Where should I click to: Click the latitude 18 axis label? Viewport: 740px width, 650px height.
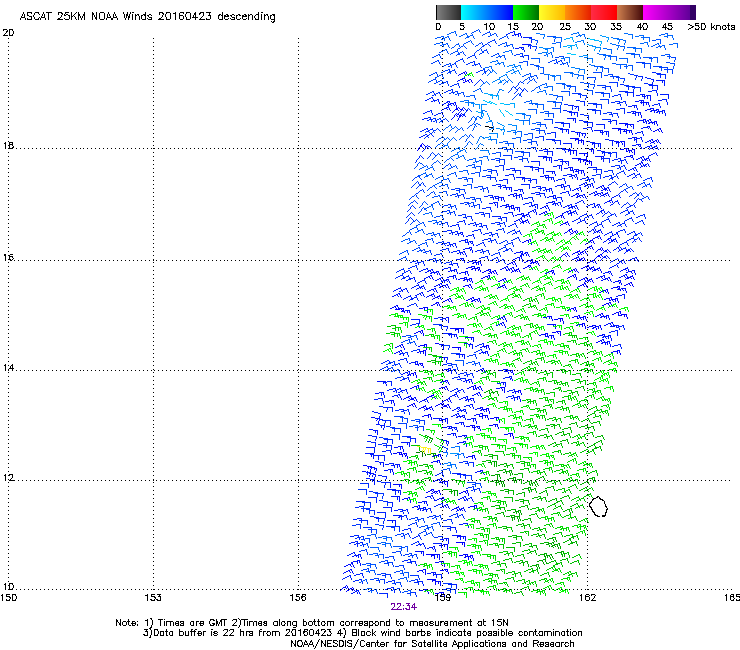[x=8, y=145]
